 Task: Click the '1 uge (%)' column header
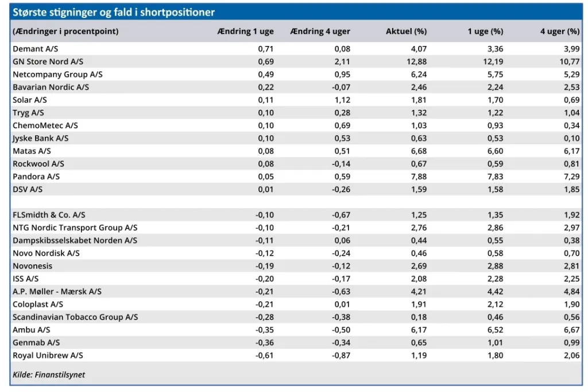tap(485, 32)
